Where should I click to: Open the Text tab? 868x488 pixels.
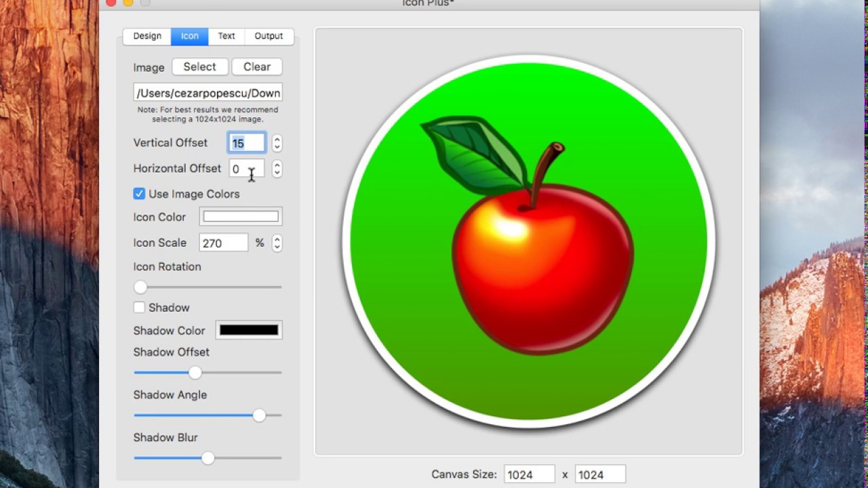pos(226,36)
